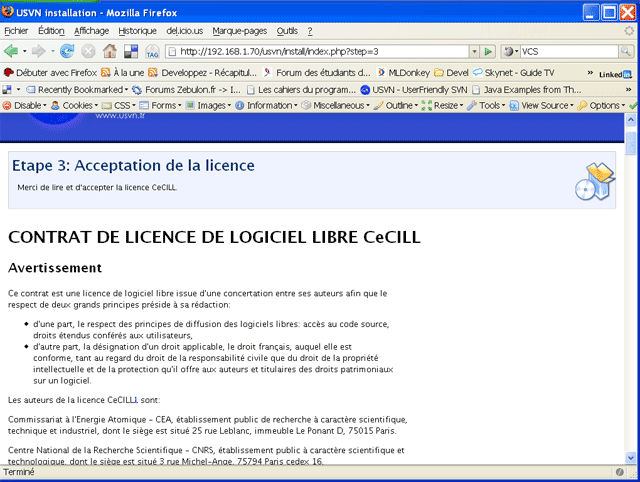This screenshot has width=640, height=482.
Task: Reload the page with the refresh icon
Action: click(67, 51)
